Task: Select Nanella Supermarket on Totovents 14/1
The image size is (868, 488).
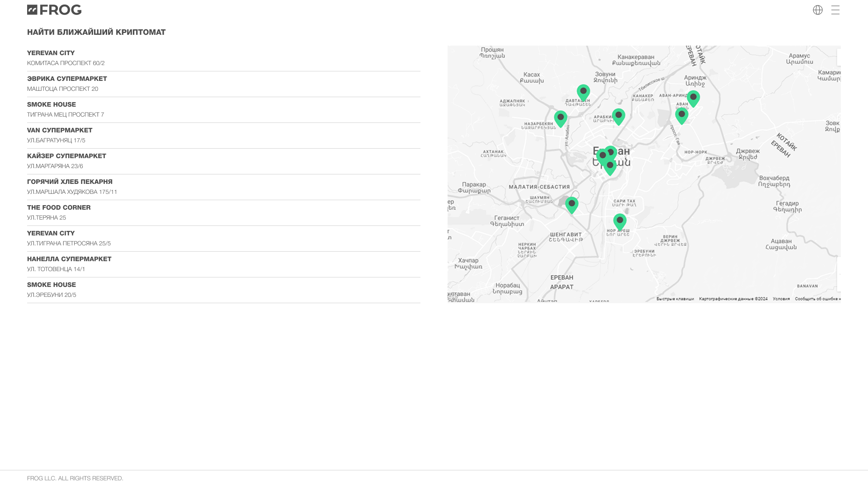Action: (69, 259)
